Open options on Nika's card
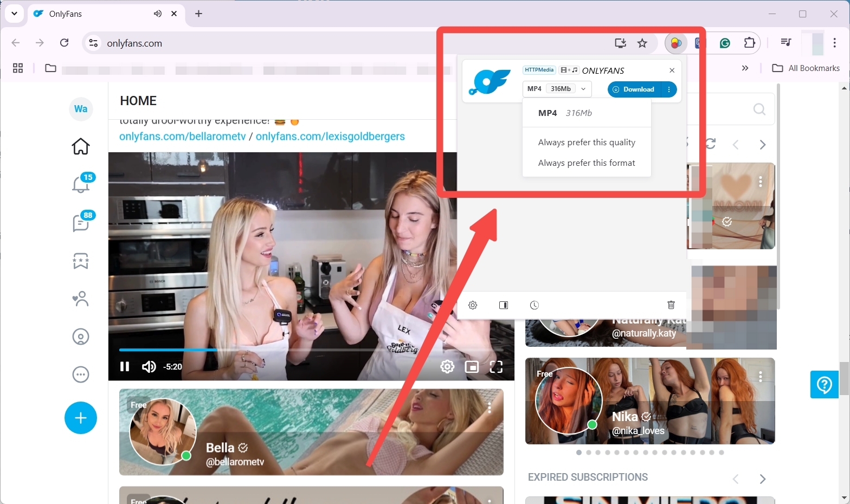Image resolution: width=850 pixels, height=504 pixels. coord(761,376)
